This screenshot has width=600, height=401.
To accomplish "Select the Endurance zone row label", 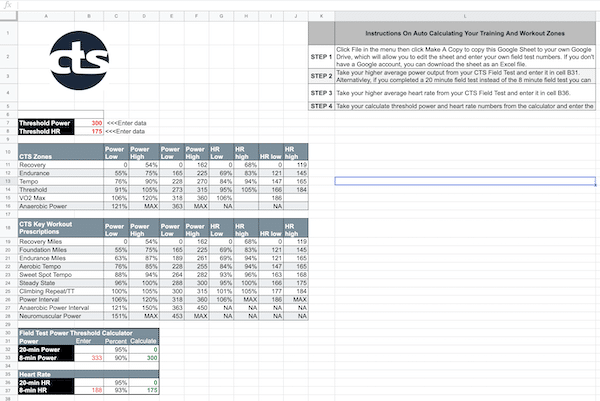I will click(x=60, y=173).
